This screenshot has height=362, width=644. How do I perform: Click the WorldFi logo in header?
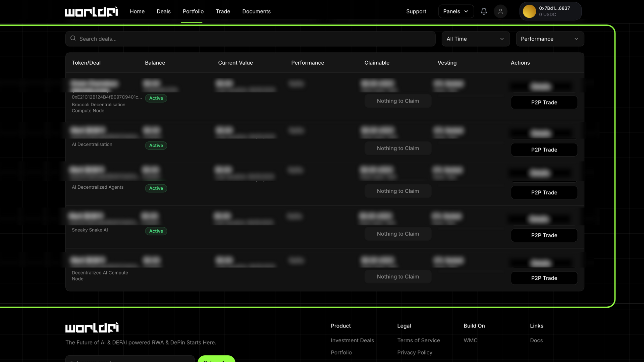[x=91, y=12]
